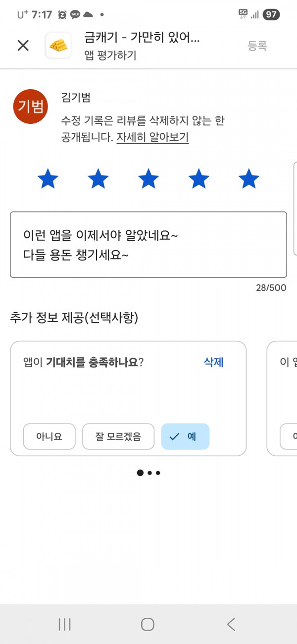Close the review screen with X icon
Image resolution: width=297 pixels, height=644 pixels.
23,46
